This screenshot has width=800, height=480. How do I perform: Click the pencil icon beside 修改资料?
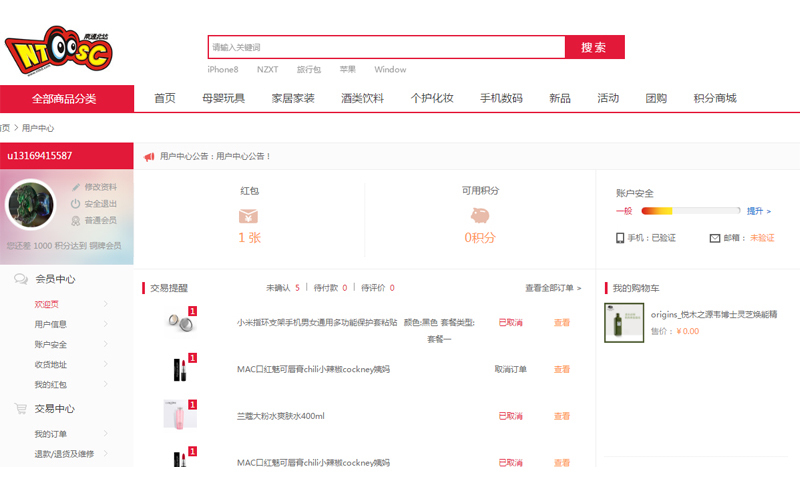tap(76, 188)
